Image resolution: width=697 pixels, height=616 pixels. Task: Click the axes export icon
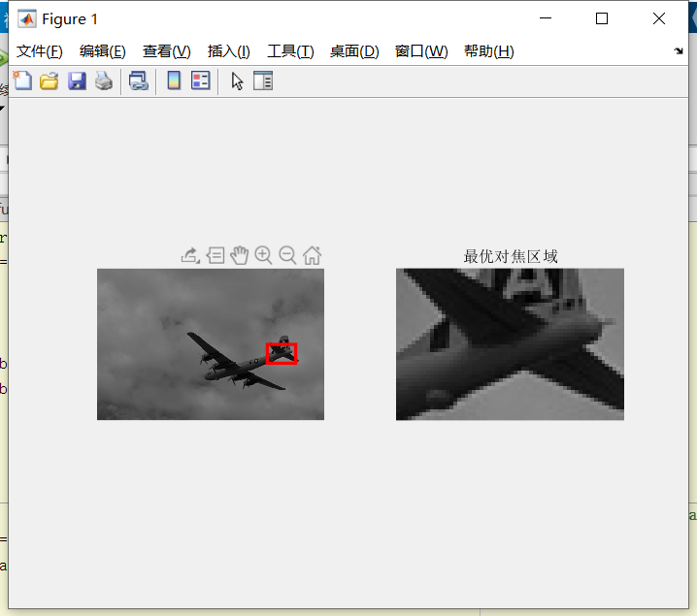(190, 255)
